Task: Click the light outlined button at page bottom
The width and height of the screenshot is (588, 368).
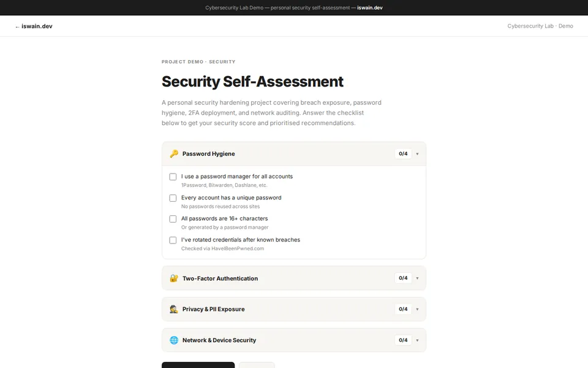Action: click(257, 365)
